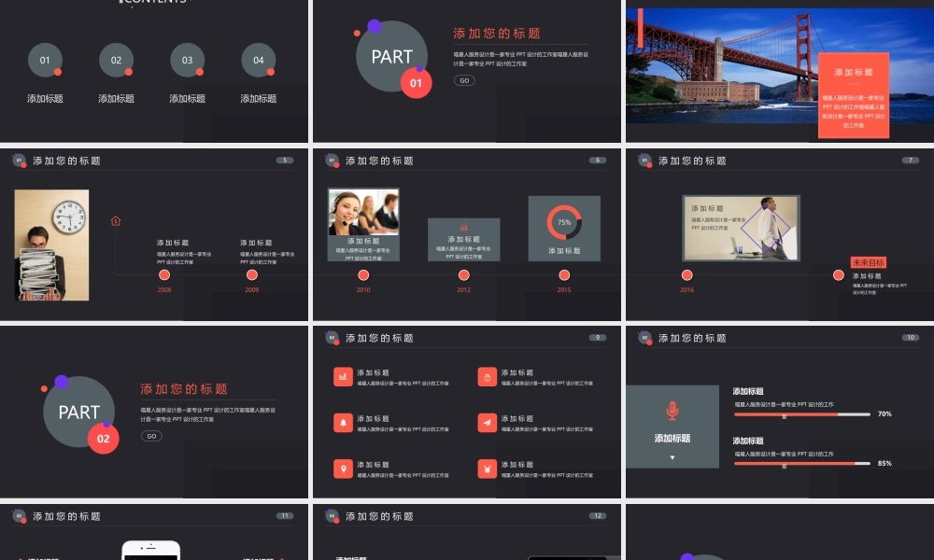Click the red title on the PART 01 slide
This screenshot has height=560, width=934.
click(x=497, y=34)
